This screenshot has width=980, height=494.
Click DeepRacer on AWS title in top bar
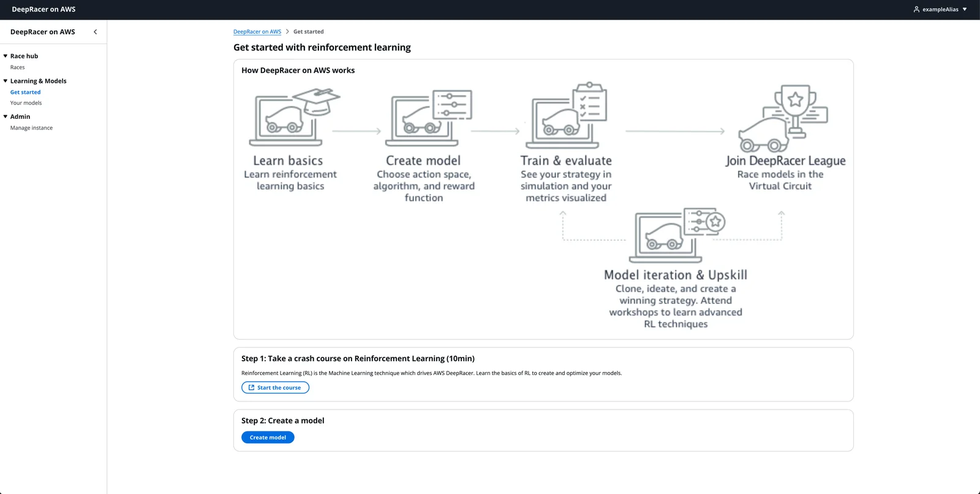click(43, 9)
